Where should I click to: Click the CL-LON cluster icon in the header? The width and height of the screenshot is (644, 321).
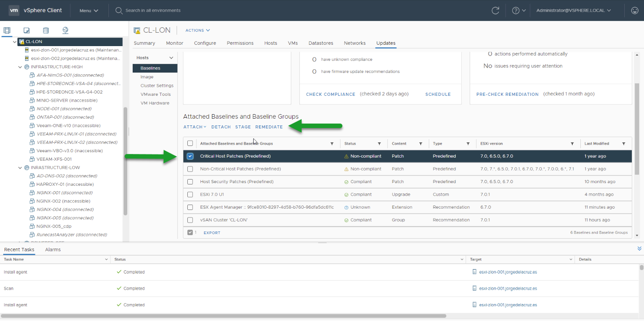pos(137,30)
